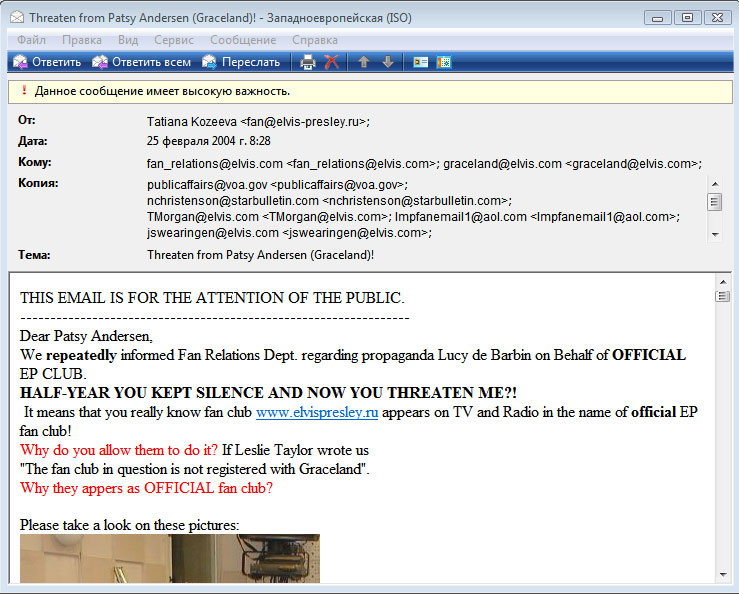739x594 pixels.
Task: Delete the message with the red X icon
Action: click(x=332, y=62)
